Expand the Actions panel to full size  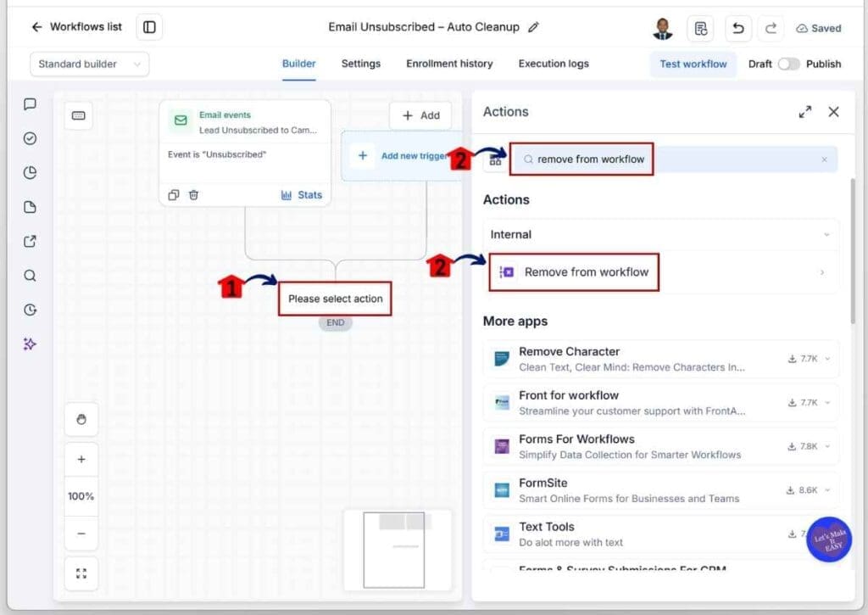pyautogui.click(x=805, y=112)
